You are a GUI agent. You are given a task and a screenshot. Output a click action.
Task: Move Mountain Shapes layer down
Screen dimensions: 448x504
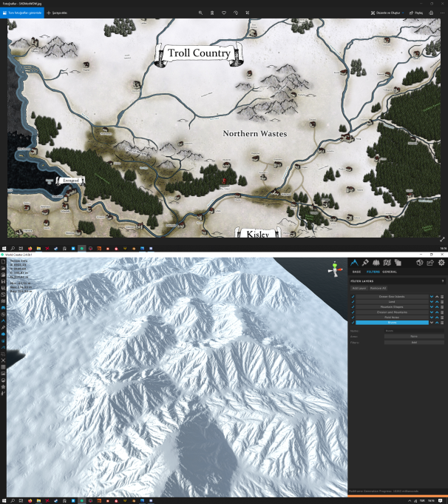(x=432, y=307)
